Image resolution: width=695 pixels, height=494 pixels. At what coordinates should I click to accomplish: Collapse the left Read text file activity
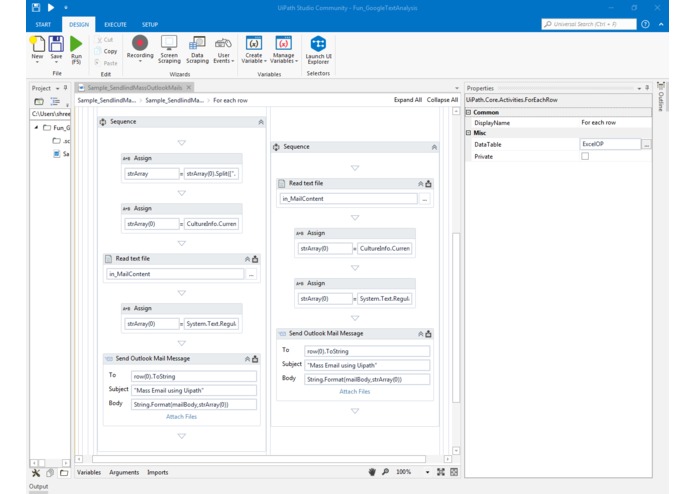[x=247, y=259]
